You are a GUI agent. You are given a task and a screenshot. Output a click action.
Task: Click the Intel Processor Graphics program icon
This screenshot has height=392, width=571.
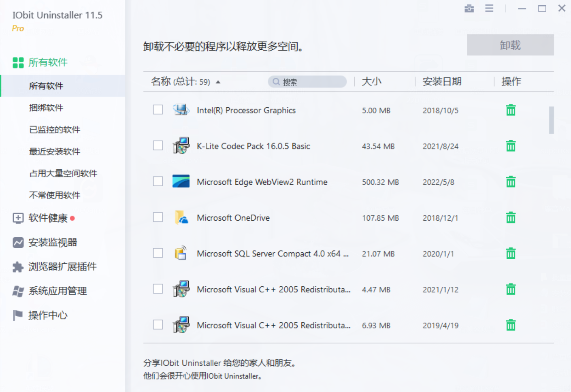click(181, 110)
